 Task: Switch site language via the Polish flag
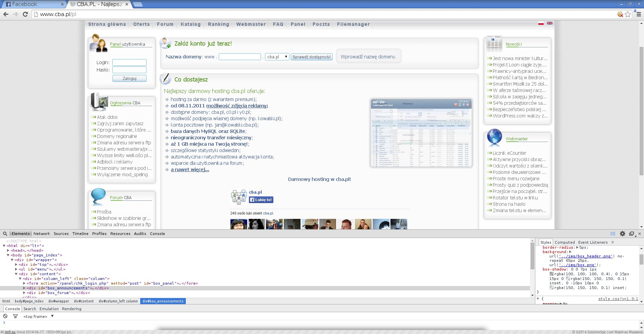(541, 23)
